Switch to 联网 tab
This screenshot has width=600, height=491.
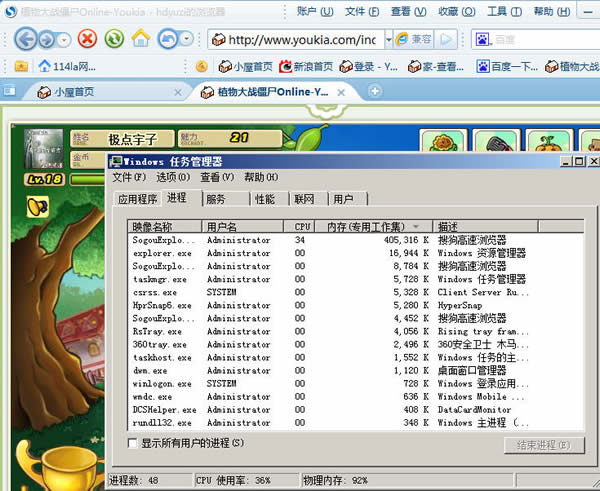[308, 199]
